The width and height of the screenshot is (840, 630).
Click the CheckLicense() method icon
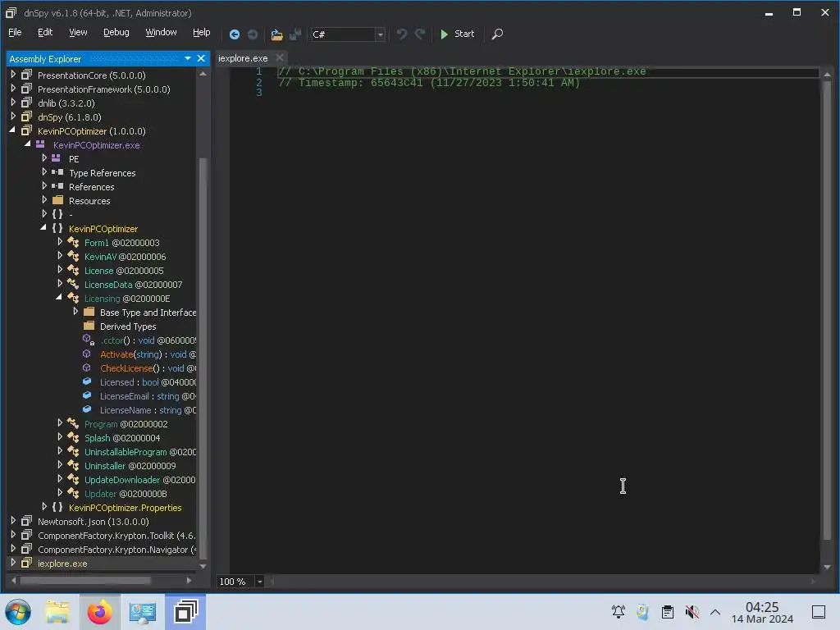pyautogui.click(x=87, y=368)
